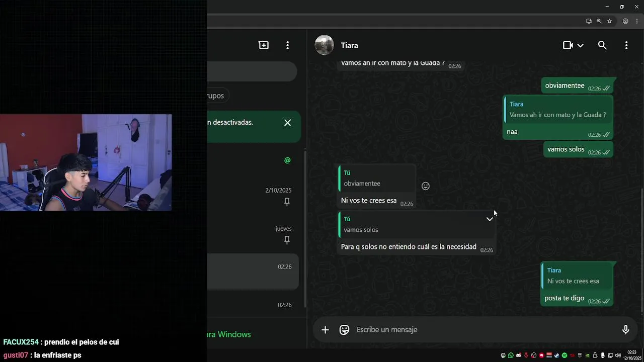Jump to quoted 'vamos solos' in received reply
The image size is (644, 362).
(x=416, y=224)
